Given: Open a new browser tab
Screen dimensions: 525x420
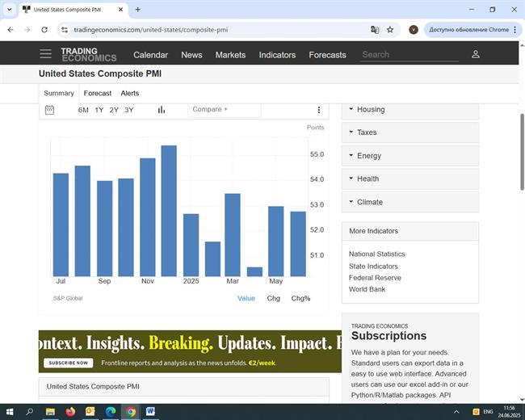Looking at the screenshot, I should pos(137,10).
